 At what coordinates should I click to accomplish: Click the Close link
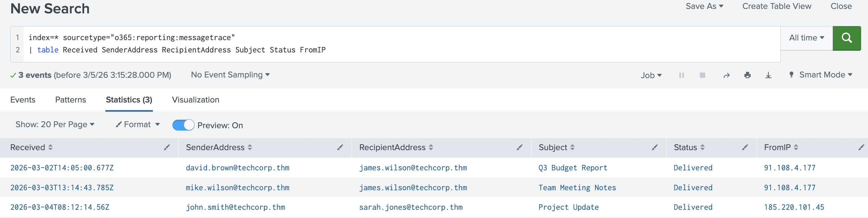pyautogui.click(x=841, y=6)
